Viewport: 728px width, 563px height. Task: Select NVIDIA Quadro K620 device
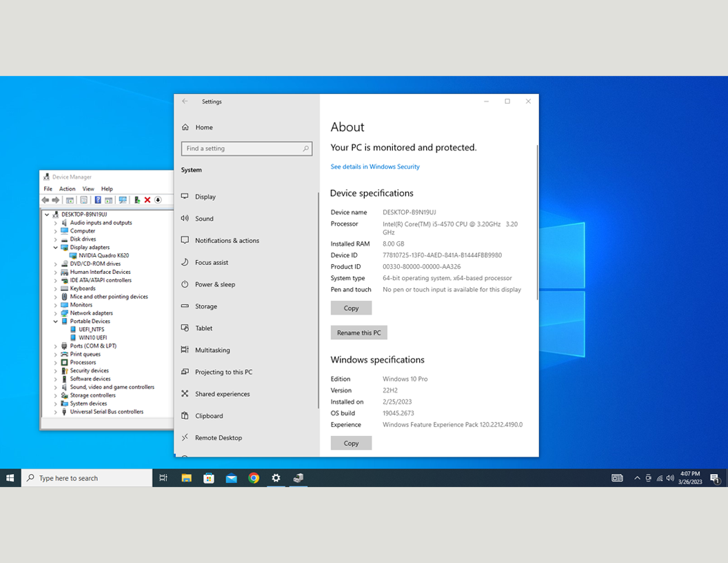click(103, 255)
